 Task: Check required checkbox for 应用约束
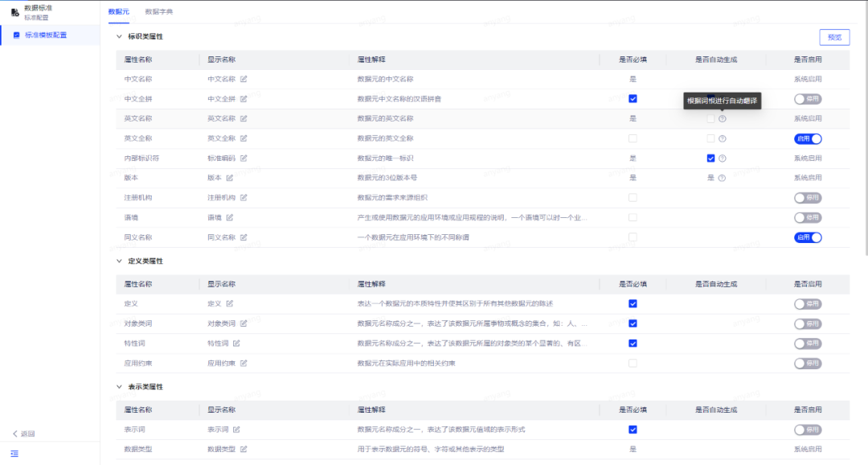(633, 364)
